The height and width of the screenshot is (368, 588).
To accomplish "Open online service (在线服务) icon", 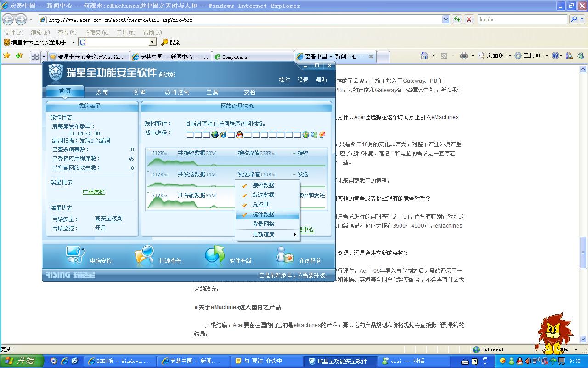I will point(284,256).
